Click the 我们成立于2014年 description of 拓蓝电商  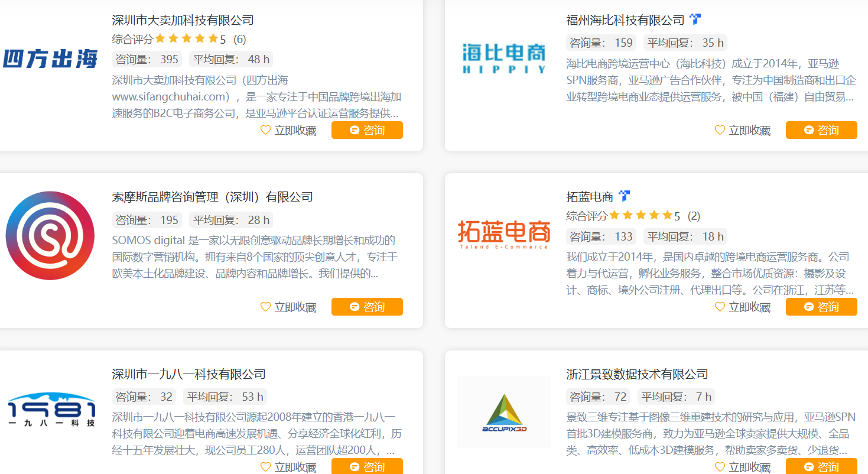coord(710,274)
